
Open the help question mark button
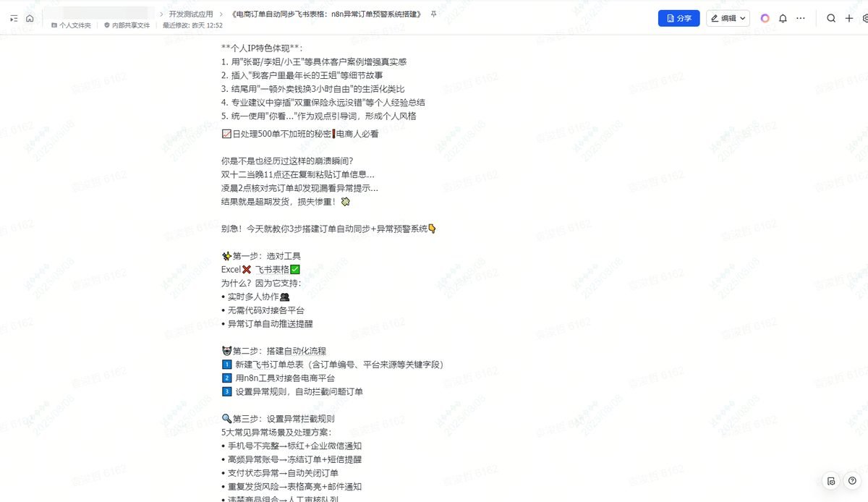[852, 481]
